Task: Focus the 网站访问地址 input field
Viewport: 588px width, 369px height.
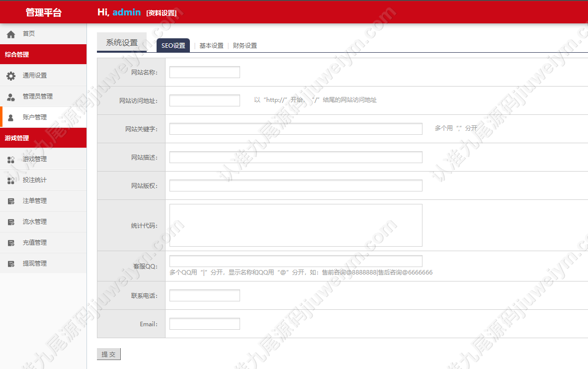Action: [x=205, y=100]
